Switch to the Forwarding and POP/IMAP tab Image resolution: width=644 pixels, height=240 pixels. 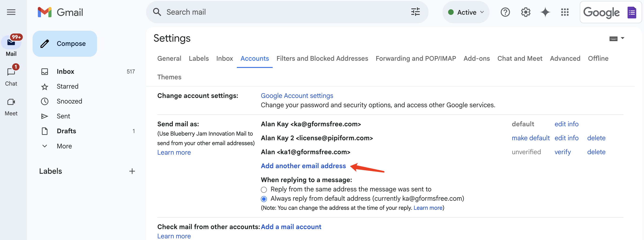pyautogui.click(x=416, y=58)
